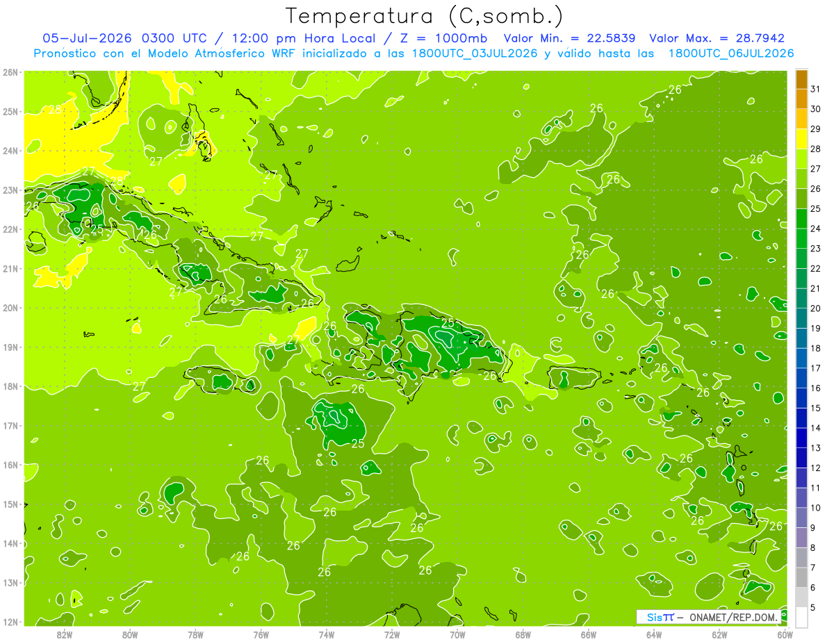Click the lime color bar segment between 27 and 28

tap(801, 158)
